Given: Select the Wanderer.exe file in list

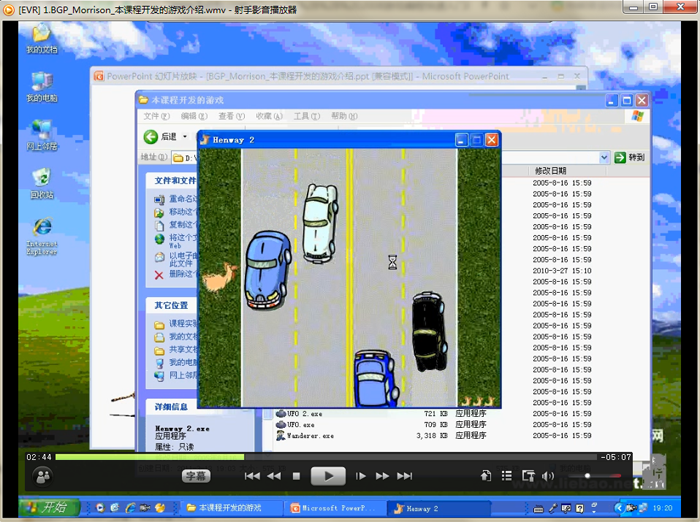Looking at the screenshot, I should tap(310, 436).
